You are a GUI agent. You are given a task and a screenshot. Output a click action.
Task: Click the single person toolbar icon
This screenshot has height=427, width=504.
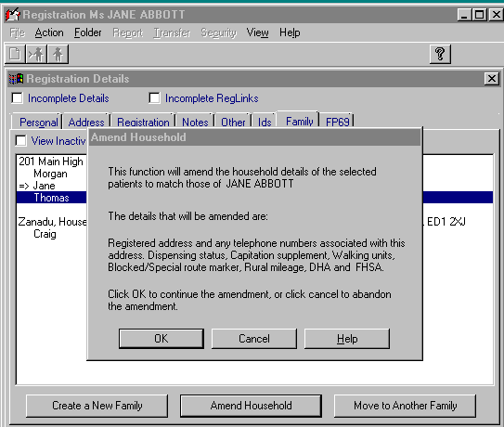pyautogui.click(x=58, y=54)
